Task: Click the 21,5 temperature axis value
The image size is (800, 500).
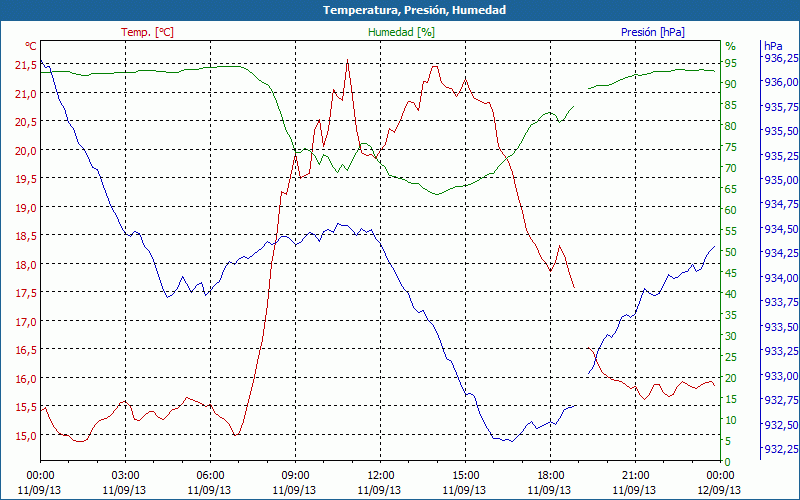Action: [27, 65]
